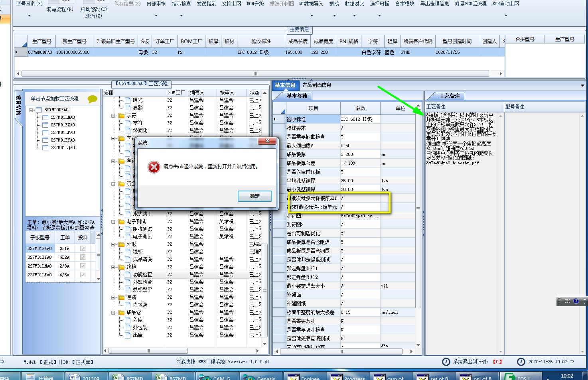Confirm the system error dialog with 确定
This screenshot has width=588, height=380.
pyautogui.click(x=255, y=196)
